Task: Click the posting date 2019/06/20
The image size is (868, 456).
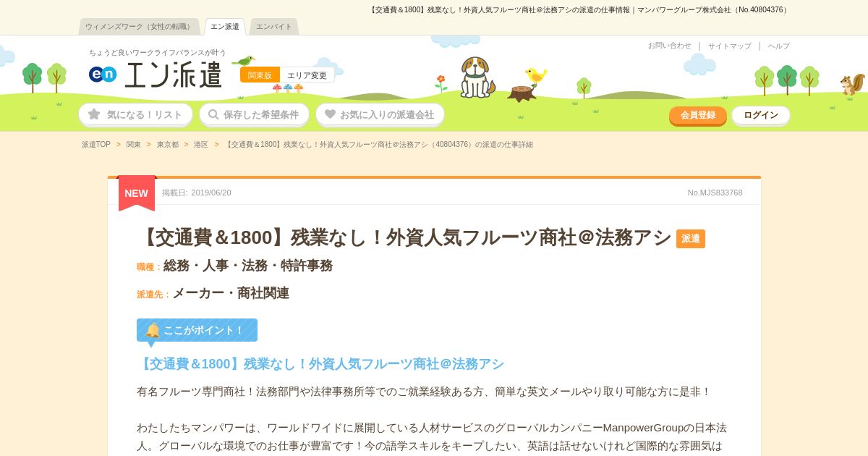Action: (211, 193)
